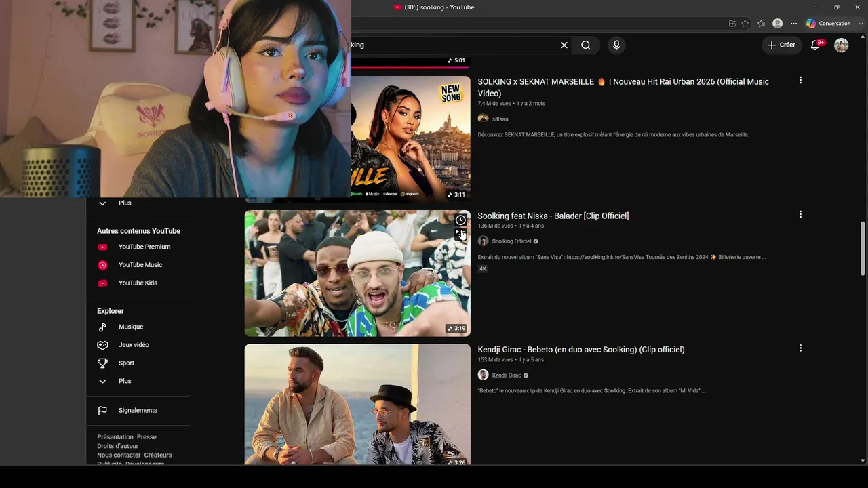
Task: Start voice search with the microphone
Action: pos(616,45)
